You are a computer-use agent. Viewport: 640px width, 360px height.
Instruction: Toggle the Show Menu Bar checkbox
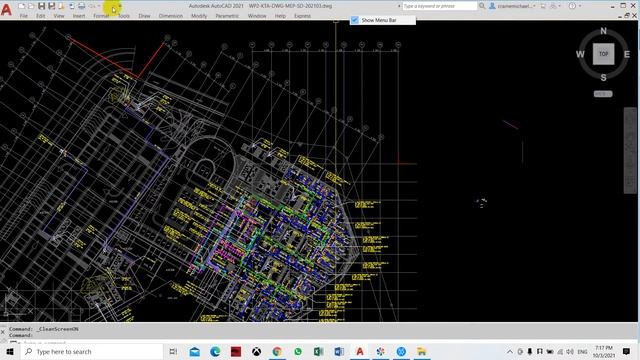pos(355,20)
